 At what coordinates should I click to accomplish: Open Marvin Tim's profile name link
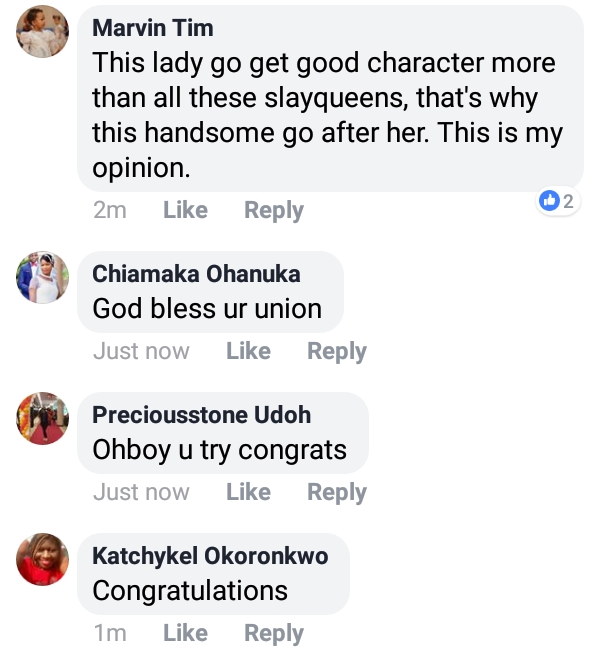152,28
